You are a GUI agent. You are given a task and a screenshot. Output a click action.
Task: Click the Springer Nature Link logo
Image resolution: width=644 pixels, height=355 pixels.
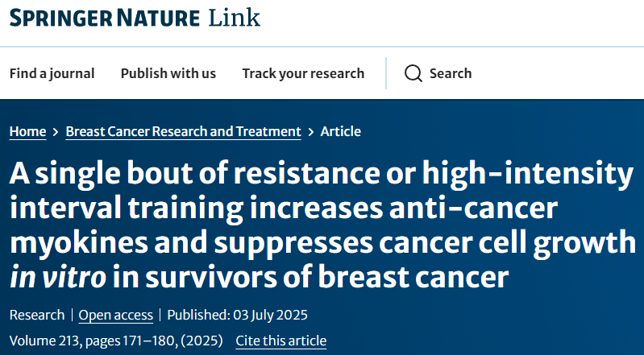point(135,18)
